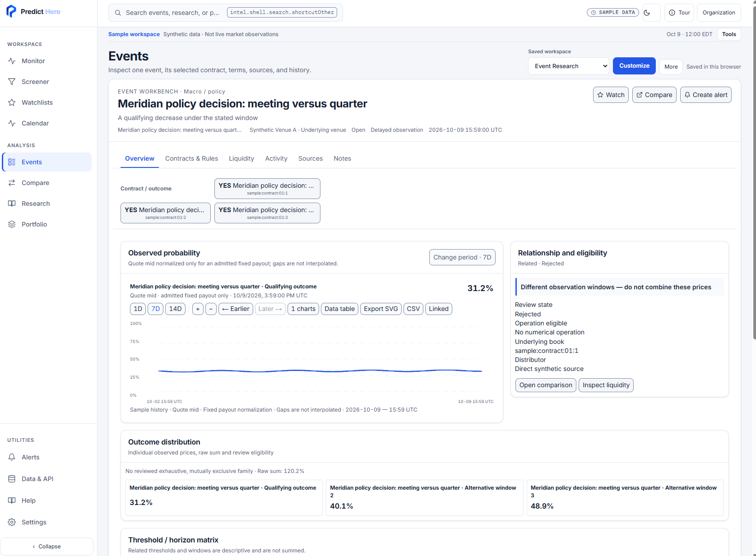The width and height of the screenshot is (756, 556).
Task: Open the sidebar Compare page
Action: point(46,183)
